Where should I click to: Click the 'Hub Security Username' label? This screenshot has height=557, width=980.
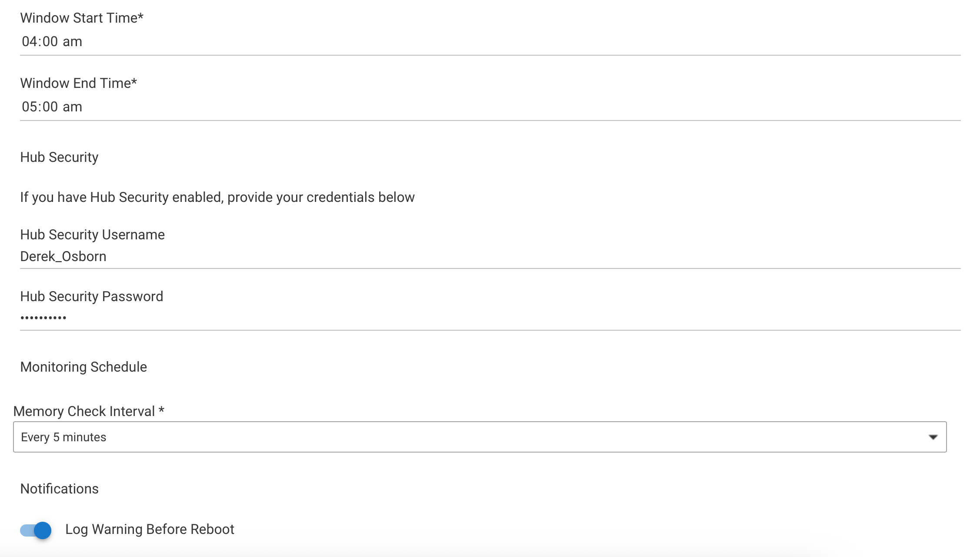tap(92, 235)
